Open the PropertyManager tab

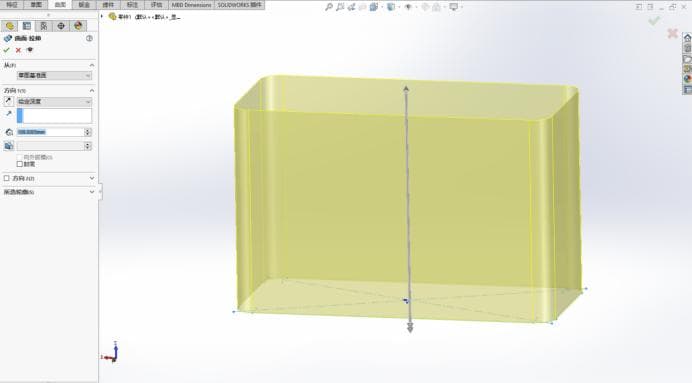click(x=26, y=26)
